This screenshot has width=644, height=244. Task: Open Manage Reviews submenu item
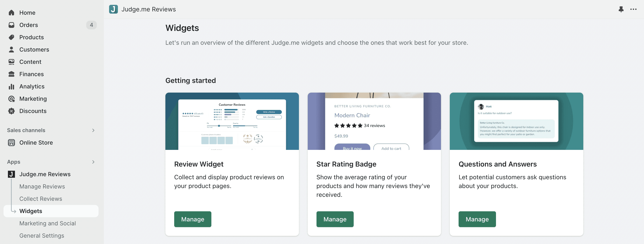point(42,186)
